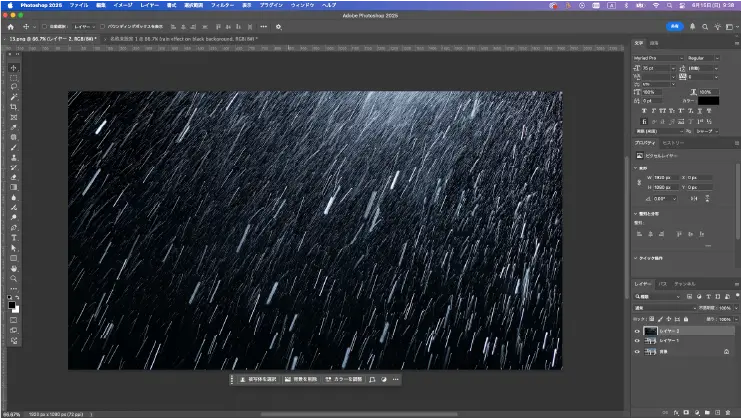
Task: Click the レイヤー 2 layer thumbnail
Action: point(651,331)
